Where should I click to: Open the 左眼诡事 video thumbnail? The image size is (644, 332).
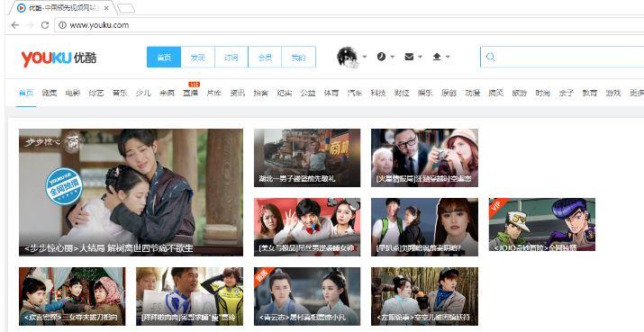point(424,296)
